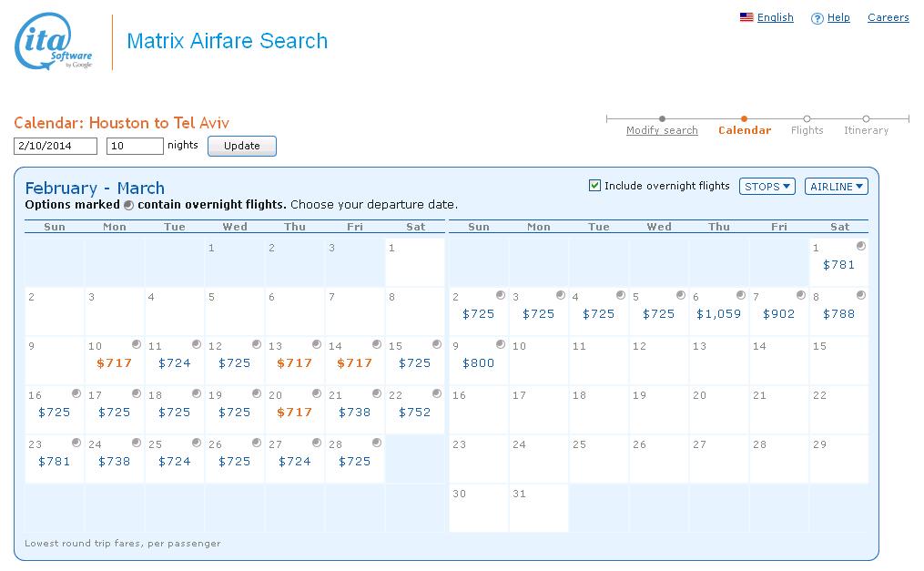Select $781 fare on February 23
The image size is (924, 571).
55,462
